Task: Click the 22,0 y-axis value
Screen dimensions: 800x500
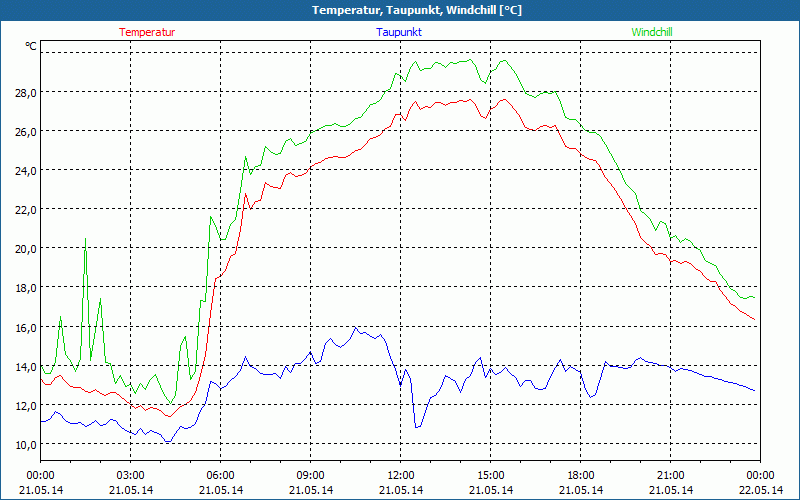Action: pos(26,210)
